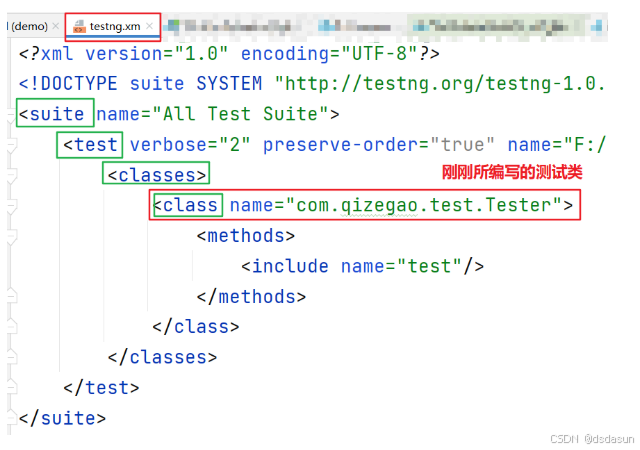Viewport: 640px width, 450px height.
Task: Click the closing </suite> tag
Action: [x=62, y=418]
